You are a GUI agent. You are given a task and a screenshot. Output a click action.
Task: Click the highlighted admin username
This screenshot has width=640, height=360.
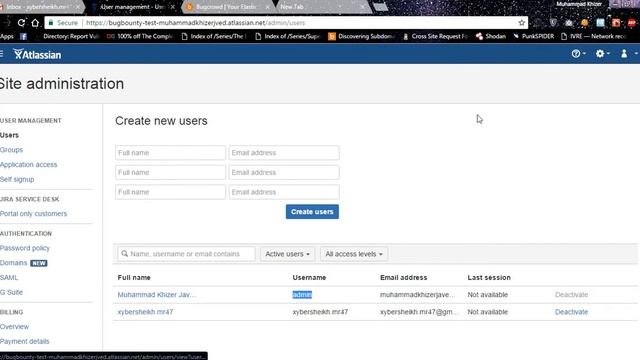[302, 295]
